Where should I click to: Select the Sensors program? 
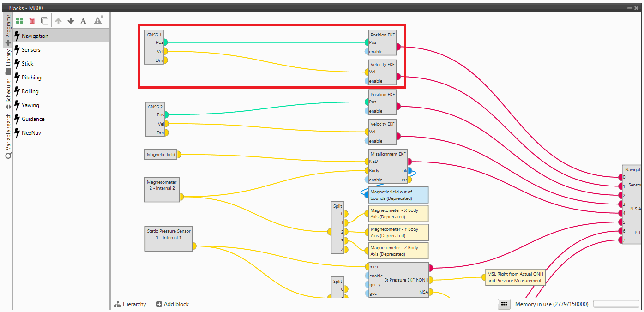[31, 50]
